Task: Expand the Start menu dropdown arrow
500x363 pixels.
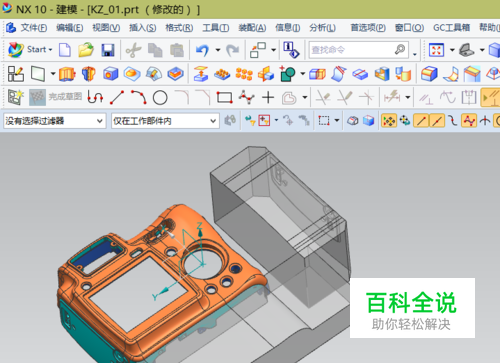Action: pos(50,50)
